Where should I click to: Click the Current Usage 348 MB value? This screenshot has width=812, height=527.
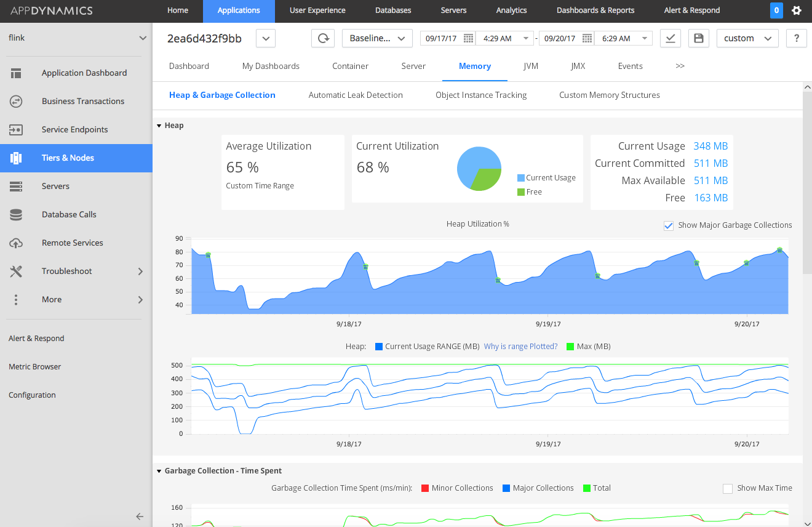(x=710, y=146)
